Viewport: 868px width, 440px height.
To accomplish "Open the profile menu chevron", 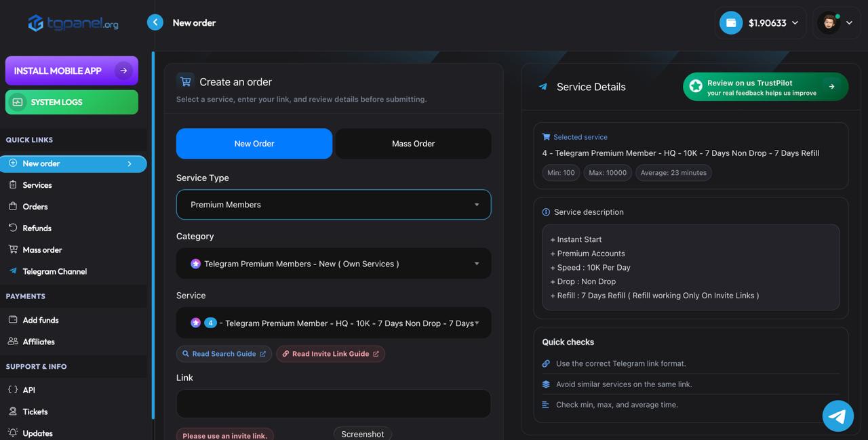I will point(849,23).
